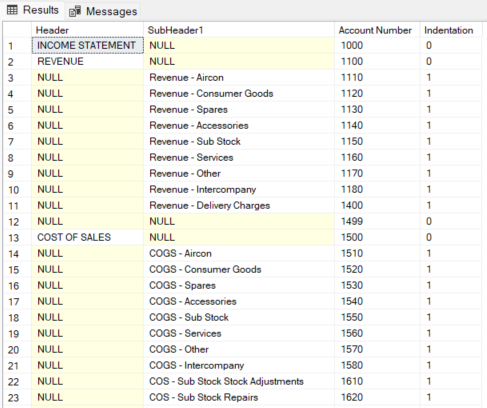This screenshot has height=408, width=487.
Task: Select COS - Sub Stock Stock Adjustments cell
Action: pos(239,381)
